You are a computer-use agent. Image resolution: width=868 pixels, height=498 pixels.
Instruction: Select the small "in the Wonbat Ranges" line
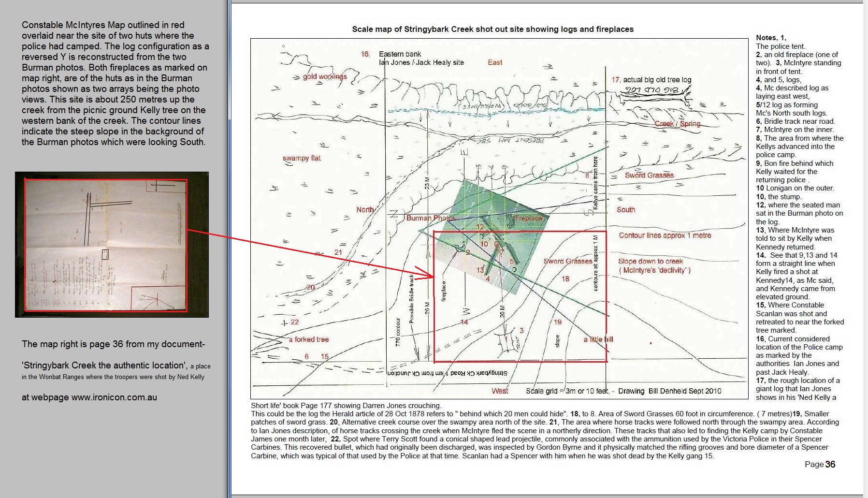(x=113, y=377)
